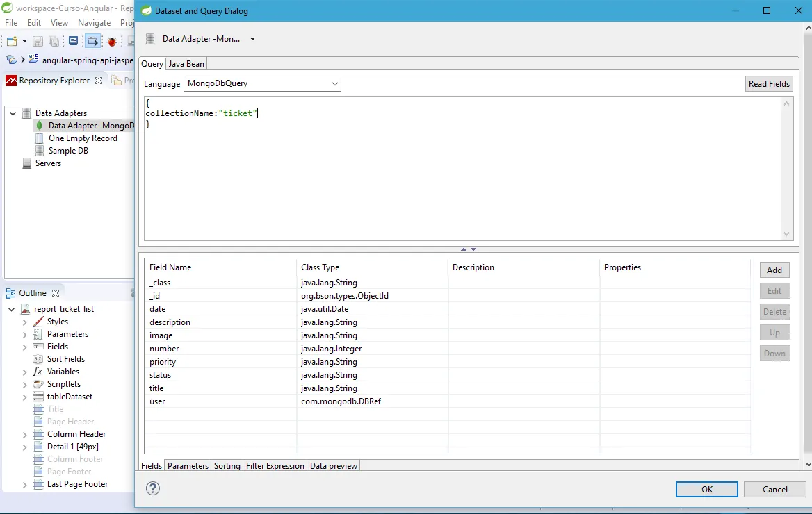The image size is (812, 514).
Task: Open the Data preview tab
Action: point(334,466)
